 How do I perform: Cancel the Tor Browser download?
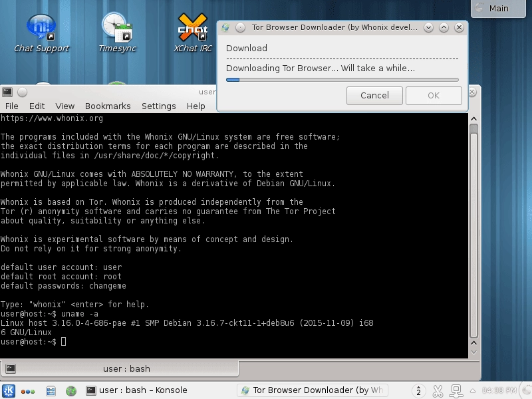374,96
